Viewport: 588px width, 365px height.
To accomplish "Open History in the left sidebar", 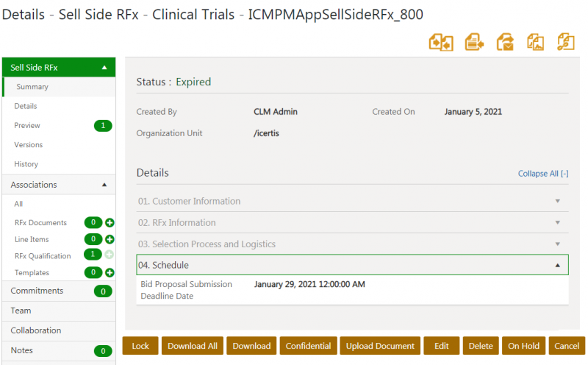I will (x=26, y=164).
